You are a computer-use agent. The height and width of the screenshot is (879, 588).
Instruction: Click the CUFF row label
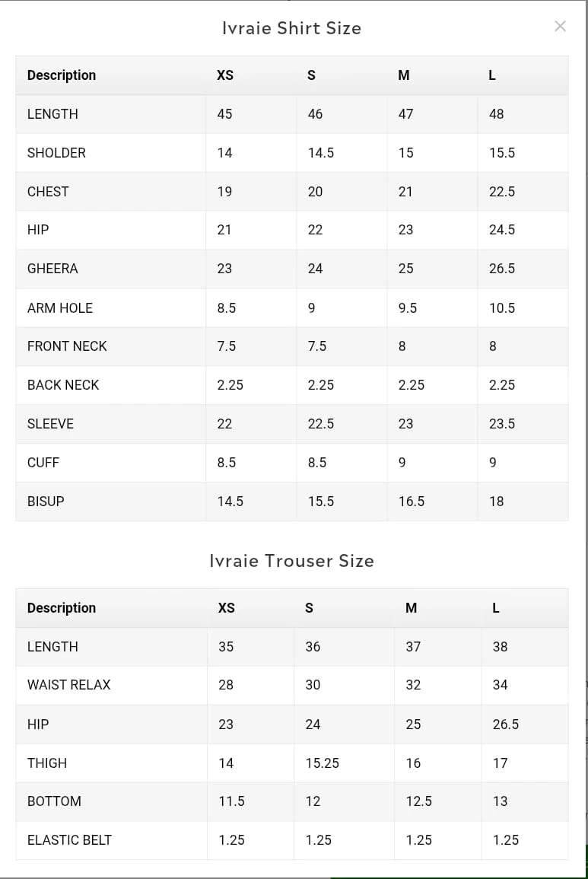pos(43,463)
